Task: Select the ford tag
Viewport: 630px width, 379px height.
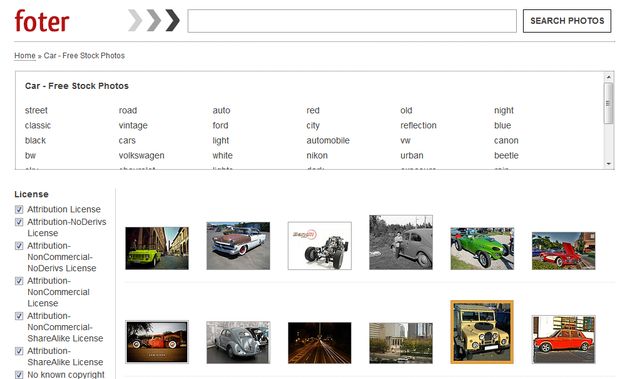Action: (x=220, y=125)
